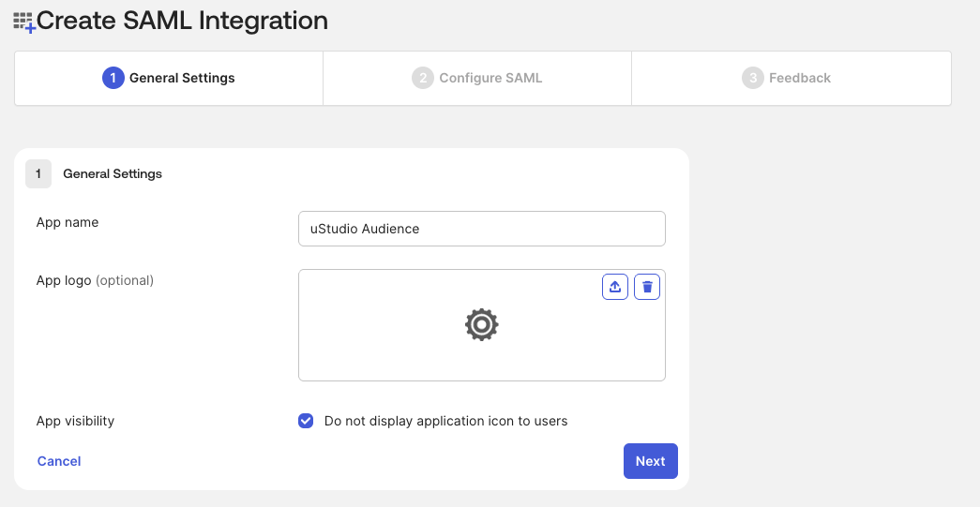Screen dimensions: 980x507
Task: Open the Feedback step tab
Action: (792, 78)
